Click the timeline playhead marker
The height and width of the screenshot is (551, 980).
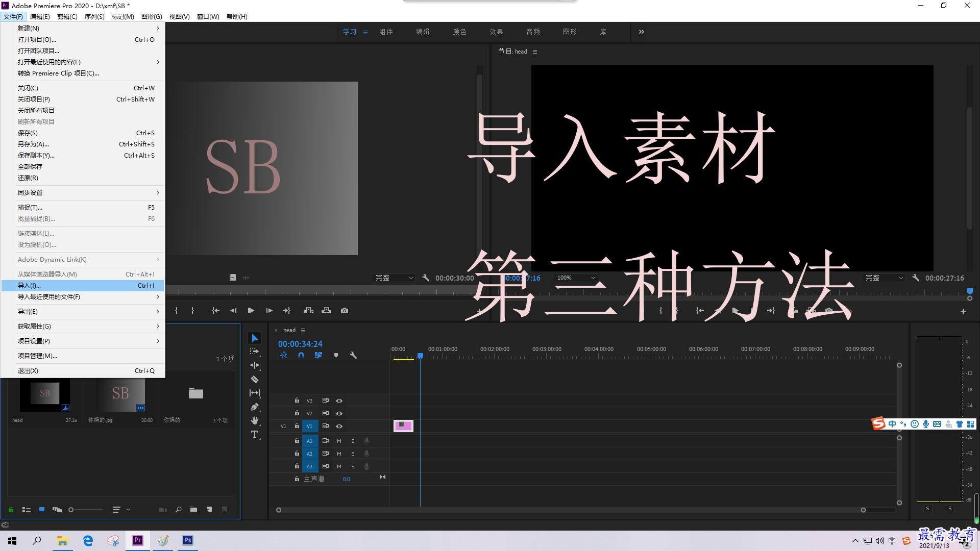420,356
